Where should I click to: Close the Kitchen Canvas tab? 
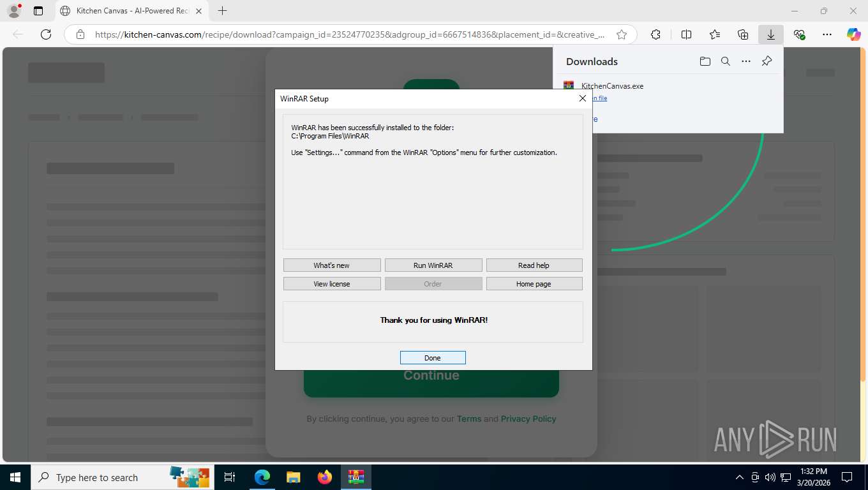199,11
